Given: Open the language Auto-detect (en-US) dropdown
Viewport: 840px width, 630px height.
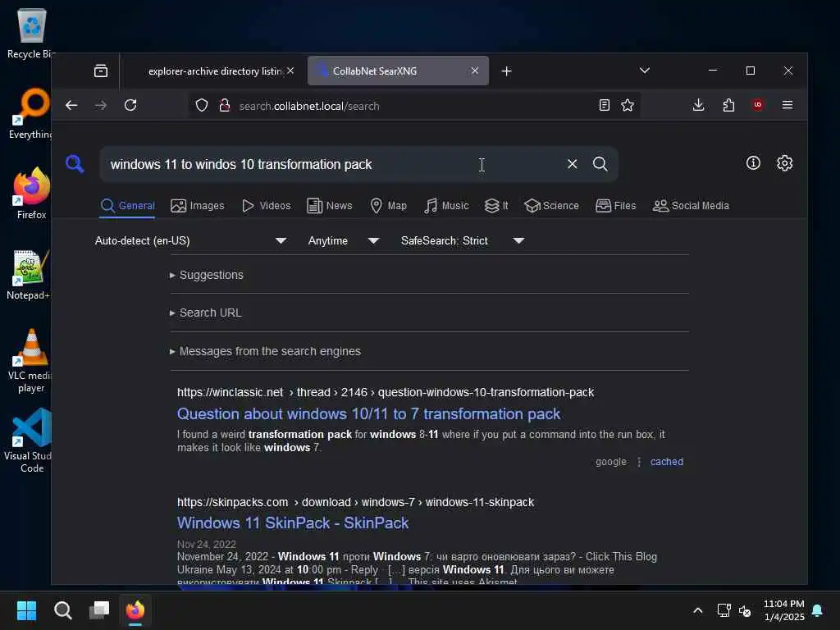Looking at the screenshot, I should [190, 240].
